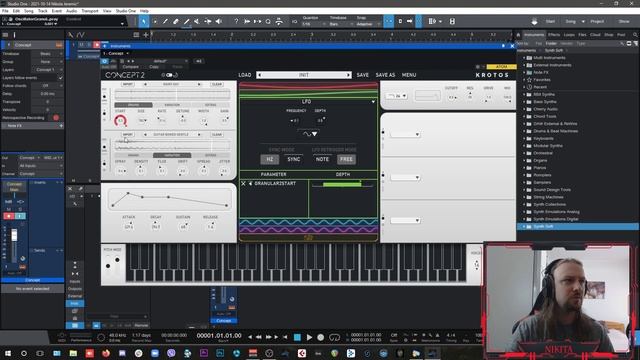640x360 pixels.
Task: Click the Play button in the transport
Action: click(x=309, y=337)
